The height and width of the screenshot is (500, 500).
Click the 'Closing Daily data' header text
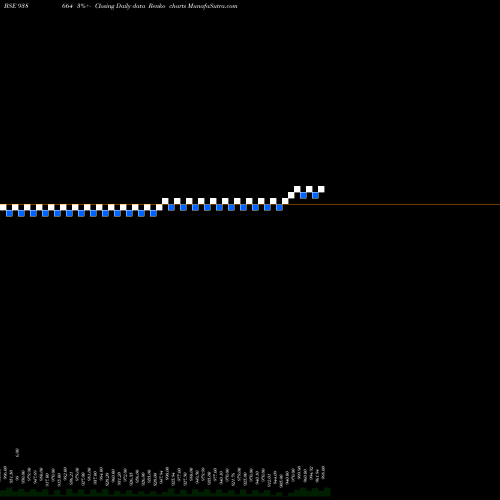click(120, 6)
